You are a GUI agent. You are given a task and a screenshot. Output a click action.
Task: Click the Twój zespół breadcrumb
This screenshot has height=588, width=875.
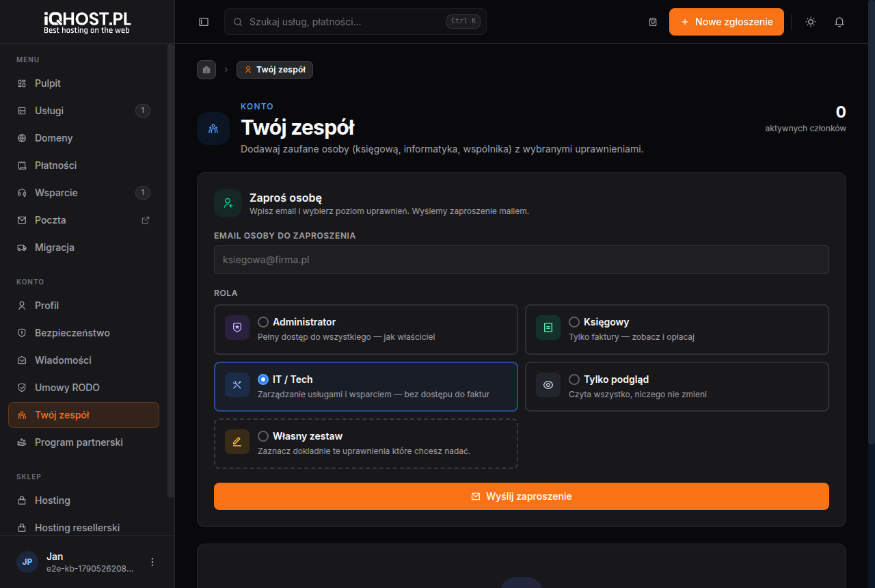pyautogui.click(x=275, y=70)
